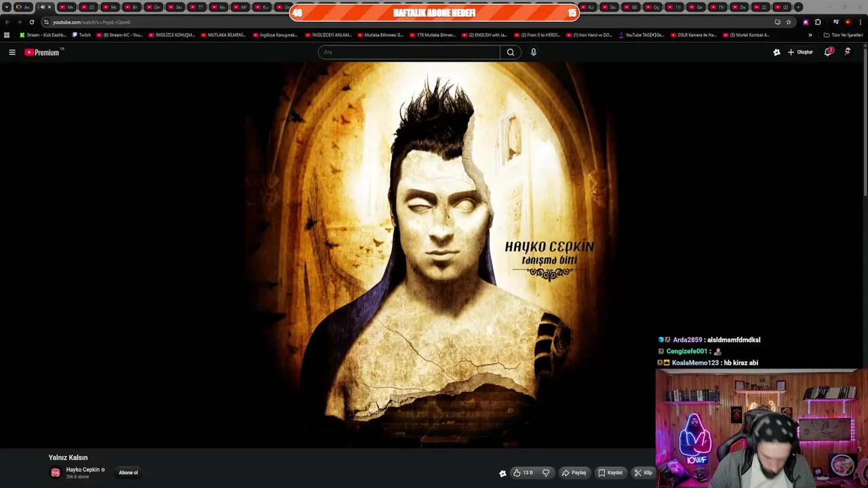Open the media control toolbar icon
Image resolution: width=868 pixels, height=488 pixels.
coord(836,22)
